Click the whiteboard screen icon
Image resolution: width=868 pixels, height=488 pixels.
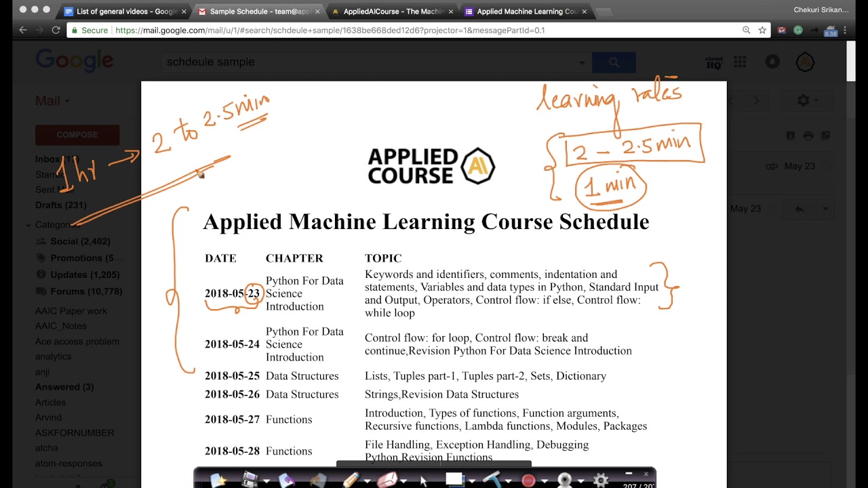pyautogui.click(x=455, y=480)
